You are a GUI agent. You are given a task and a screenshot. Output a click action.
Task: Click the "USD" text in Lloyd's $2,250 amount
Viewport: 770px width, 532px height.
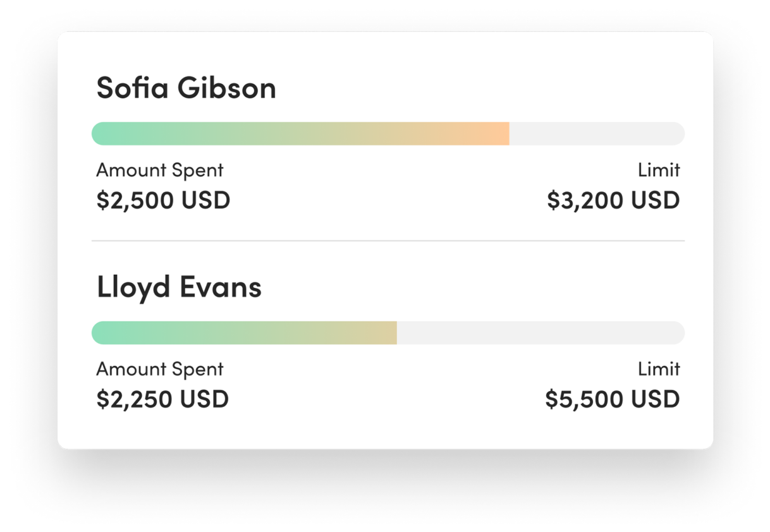point(204,399)
